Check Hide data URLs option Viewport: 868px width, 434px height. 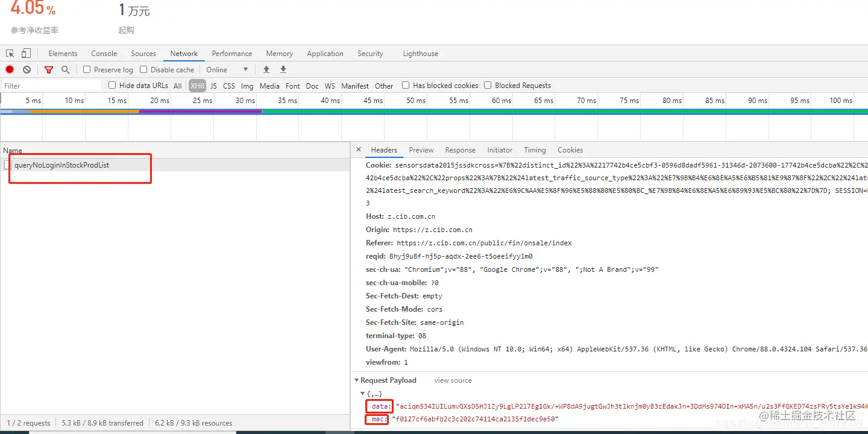coord(112,85)
